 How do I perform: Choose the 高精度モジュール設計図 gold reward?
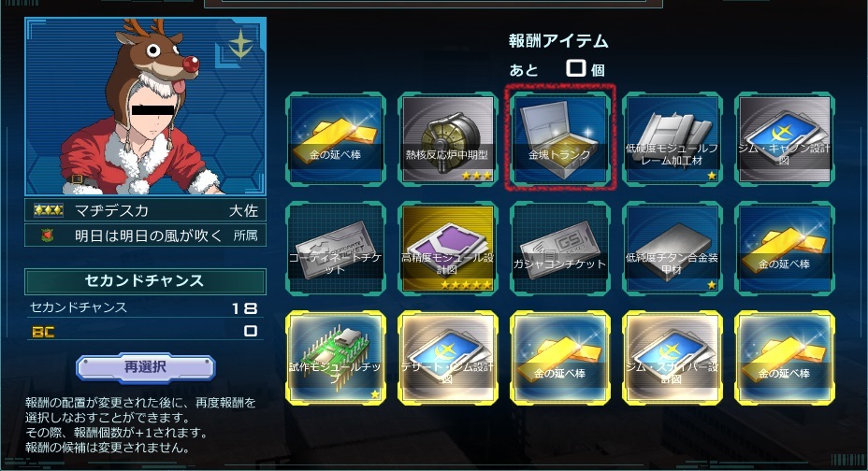(448, 248)
